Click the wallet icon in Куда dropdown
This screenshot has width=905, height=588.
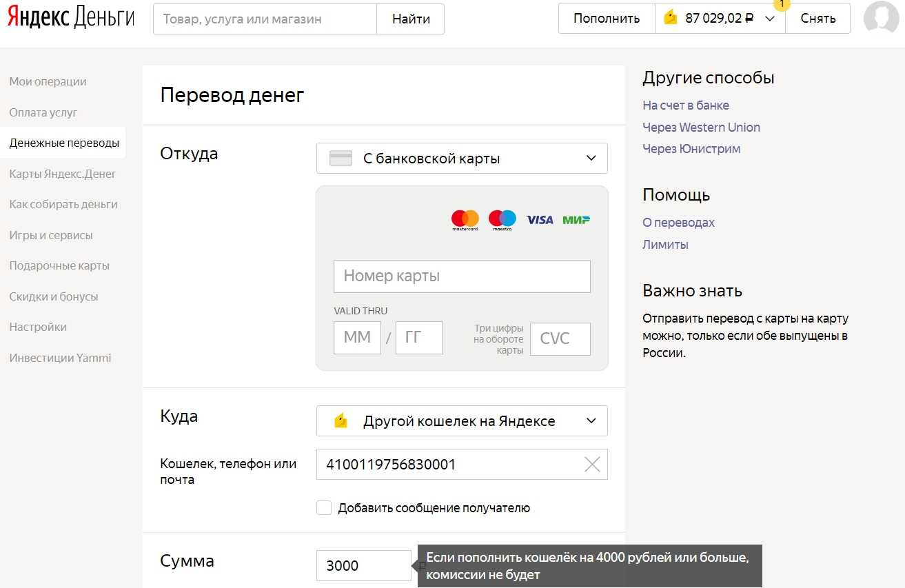tap(340, 420)
